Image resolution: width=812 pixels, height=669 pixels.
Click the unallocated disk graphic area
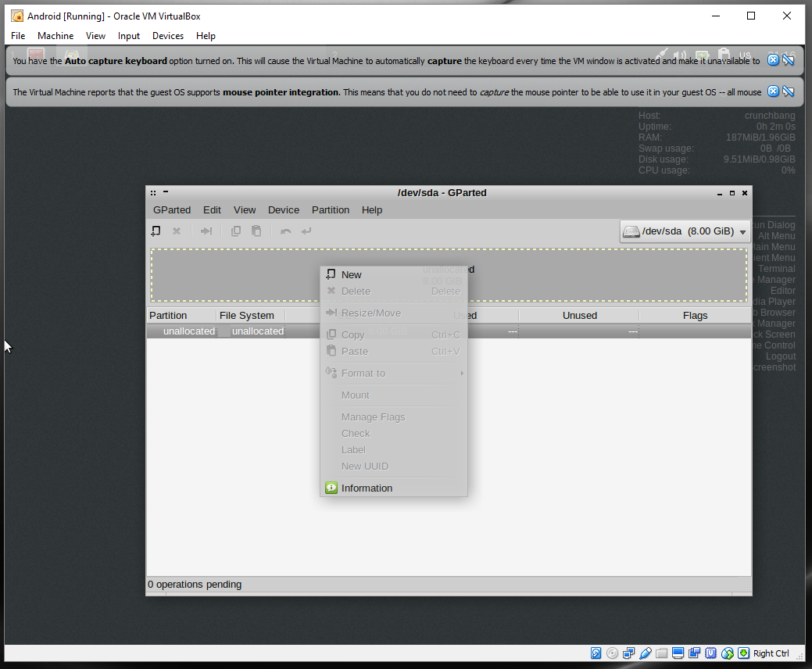coord(449,275)
